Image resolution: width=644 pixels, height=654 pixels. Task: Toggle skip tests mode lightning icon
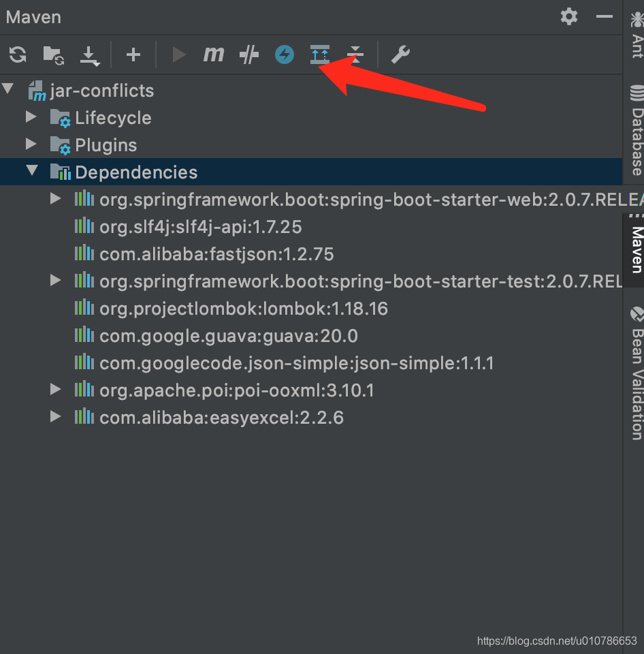(285, 54)
